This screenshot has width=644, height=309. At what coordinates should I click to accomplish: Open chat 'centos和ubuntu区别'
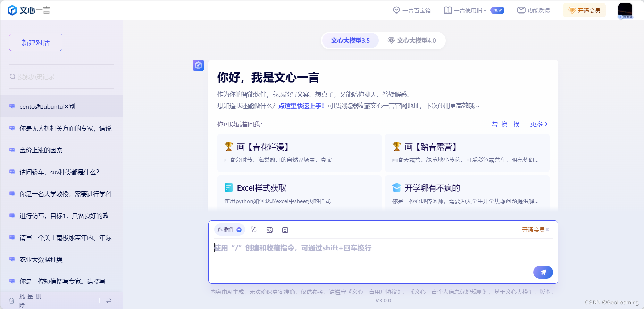coord(61,106)
